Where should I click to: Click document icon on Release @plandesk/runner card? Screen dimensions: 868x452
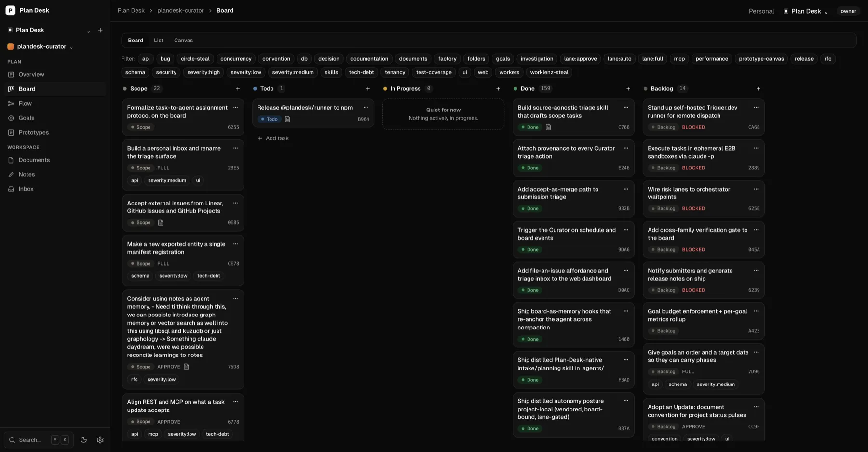pyautogui.click(x=287, y=119)
